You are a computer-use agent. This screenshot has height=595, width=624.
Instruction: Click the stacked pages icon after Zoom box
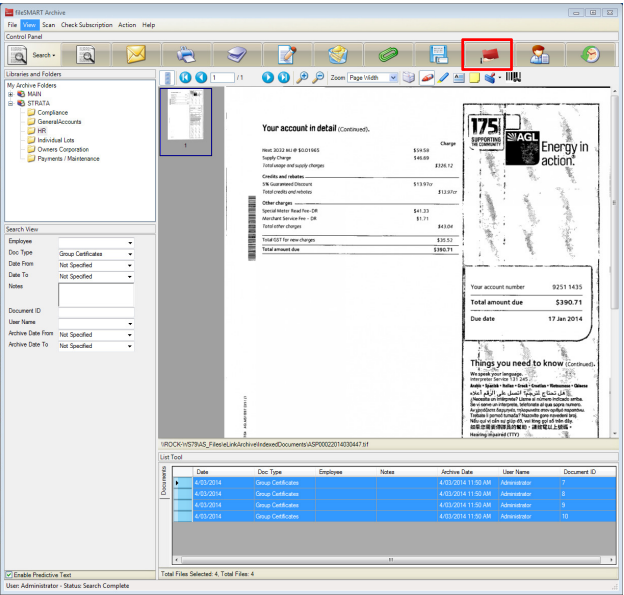[x=408, y=77]
